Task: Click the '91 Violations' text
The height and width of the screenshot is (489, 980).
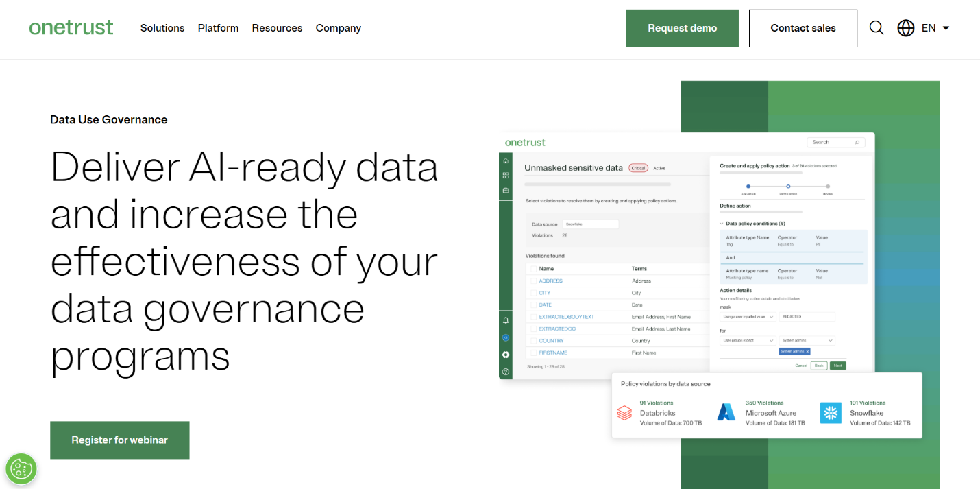Action: point(656,403)
